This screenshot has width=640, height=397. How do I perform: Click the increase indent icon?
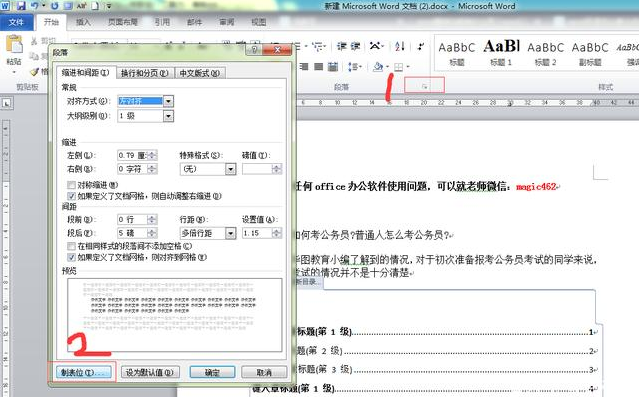(355, 46)
